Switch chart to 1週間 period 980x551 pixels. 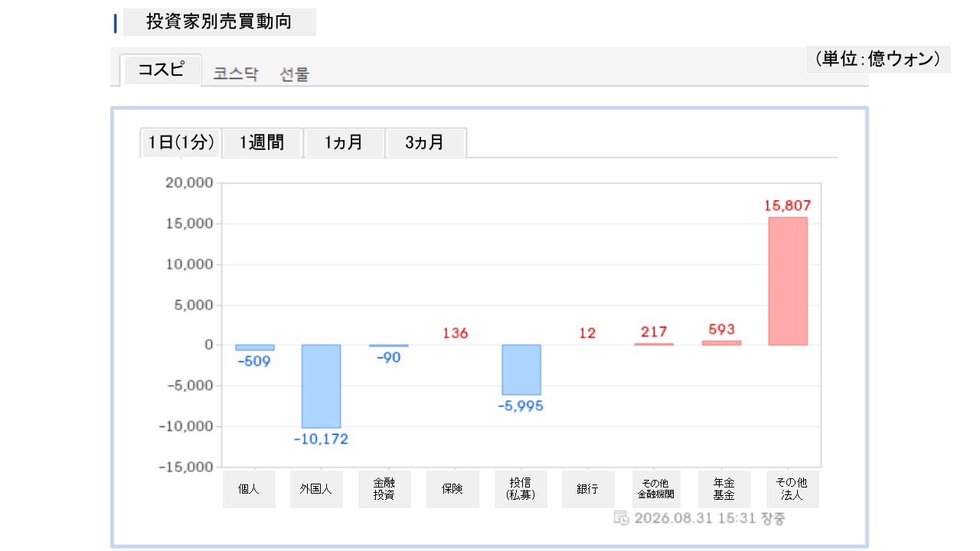point(262,142)
